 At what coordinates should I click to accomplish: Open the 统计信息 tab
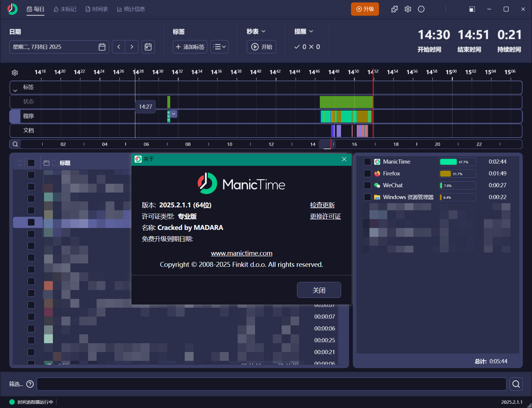[x=131, y=9]
